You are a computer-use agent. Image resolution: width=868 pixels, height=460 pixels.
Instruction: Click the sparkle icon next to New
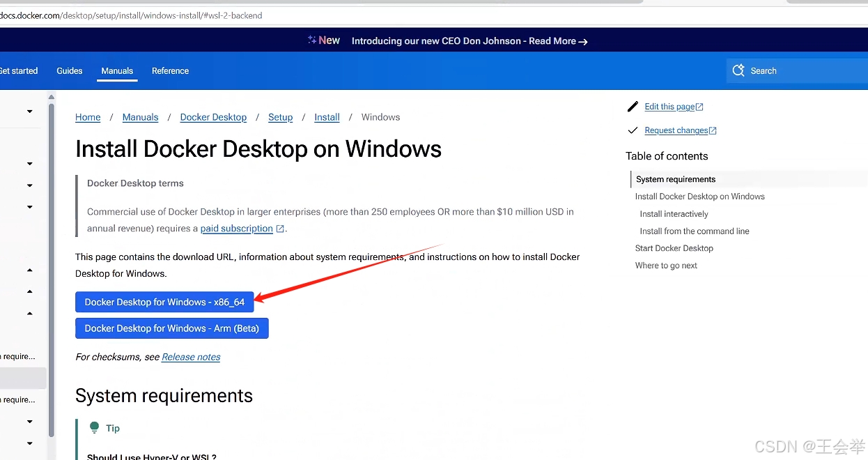coord(312,40)
